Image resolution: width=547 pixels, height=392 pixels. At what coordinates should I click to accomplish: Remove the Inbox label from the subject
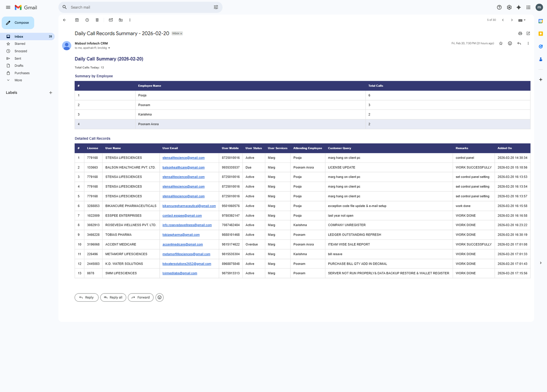coord(181,34)
